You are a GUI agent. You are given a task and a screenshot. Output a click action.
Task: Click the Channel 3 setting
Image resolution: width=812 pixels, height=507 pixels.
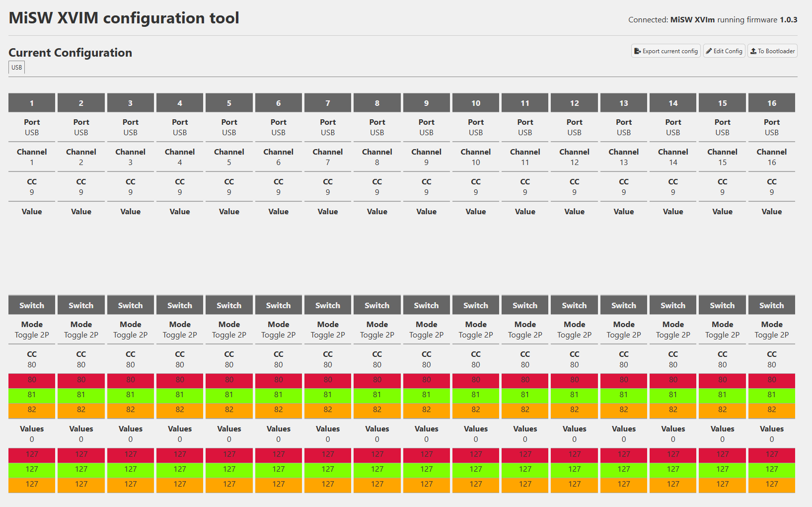pyautogui.click(x=131, y=157)
